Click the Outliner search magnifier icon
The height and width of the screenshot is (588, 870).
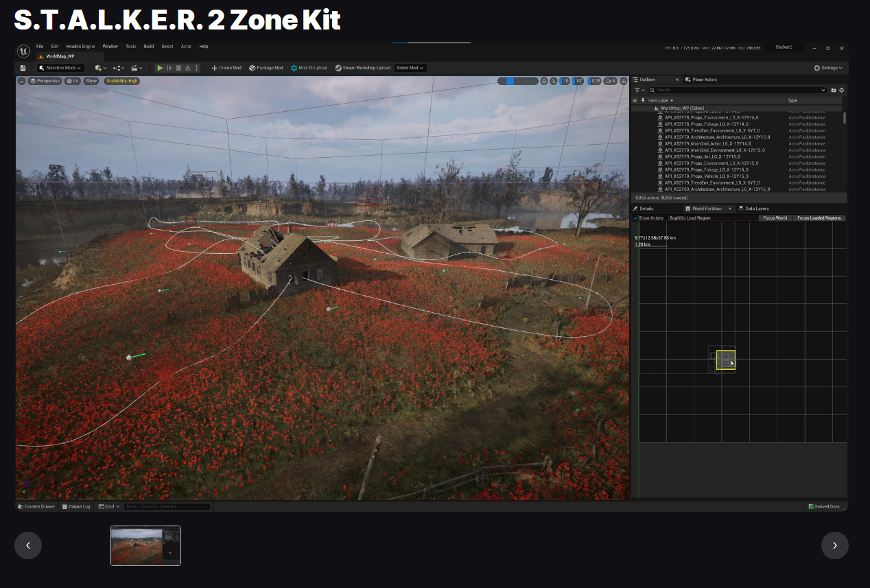(652, 90)
